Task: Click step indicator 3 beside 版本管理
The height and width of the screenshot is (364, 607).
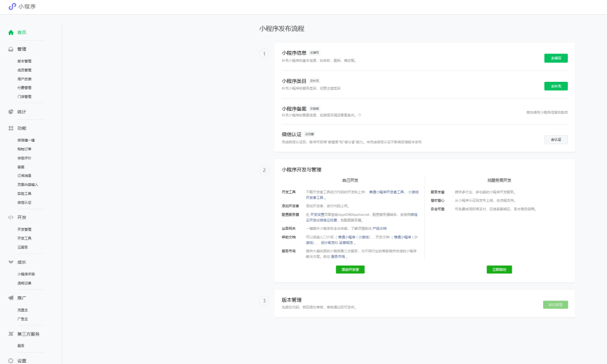Action: coord(263,300)
